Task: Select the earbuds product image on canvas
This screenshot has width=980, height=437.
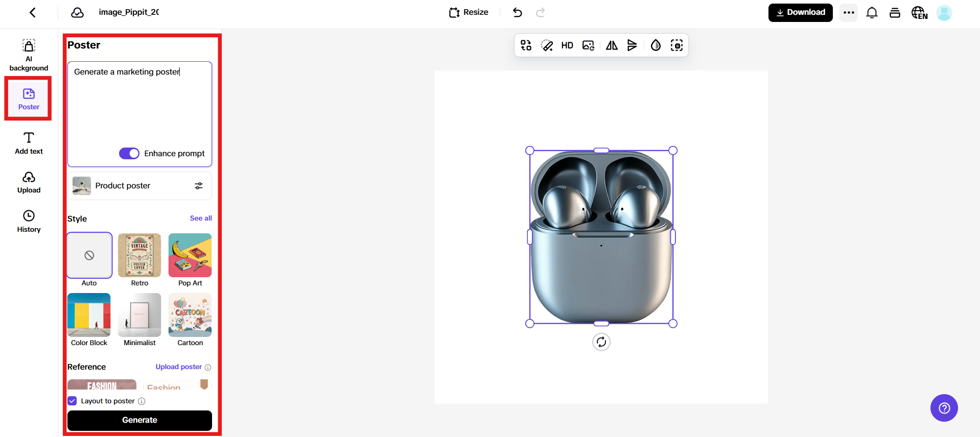Action: click(601, 237)
